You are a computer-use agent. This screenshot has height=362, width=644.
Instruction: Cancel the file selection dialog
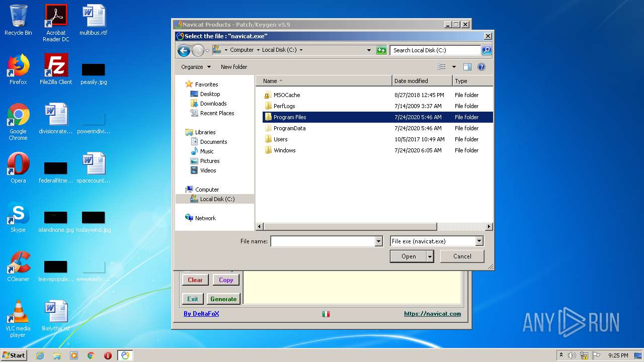[x=462, y=256]
